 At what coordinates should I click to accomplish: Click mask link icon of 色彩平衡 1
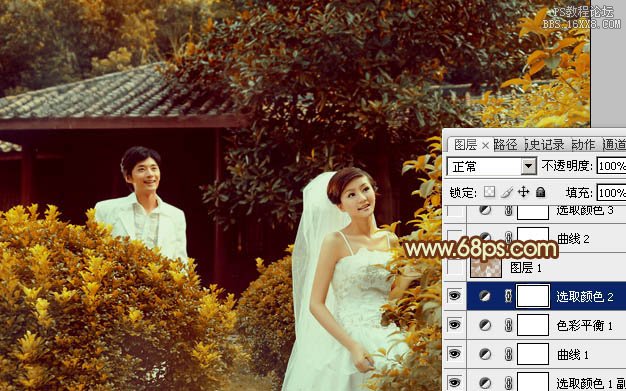coord(508,325)
